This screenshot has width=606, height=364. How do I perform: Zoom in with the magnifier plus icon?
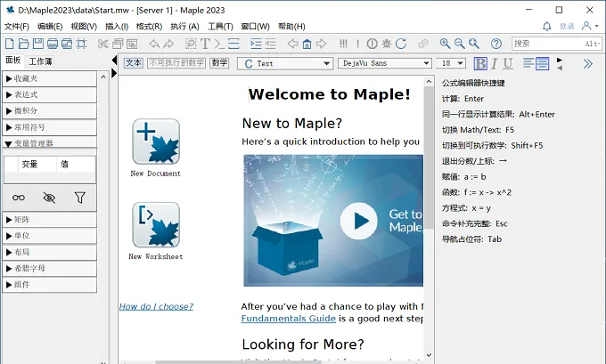click(x=445, y=44)
